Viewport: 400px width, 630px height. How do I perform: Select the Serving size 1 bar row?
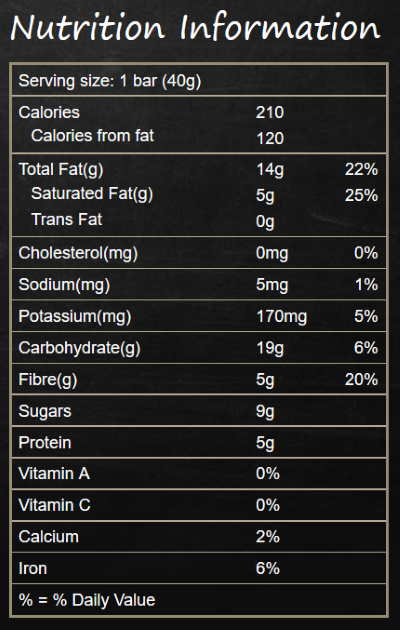199,81
